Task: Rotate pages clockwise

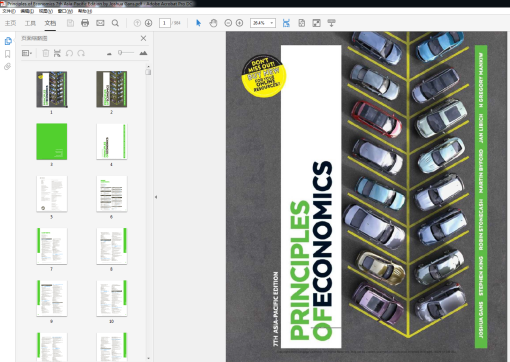Action: point(81,53)
